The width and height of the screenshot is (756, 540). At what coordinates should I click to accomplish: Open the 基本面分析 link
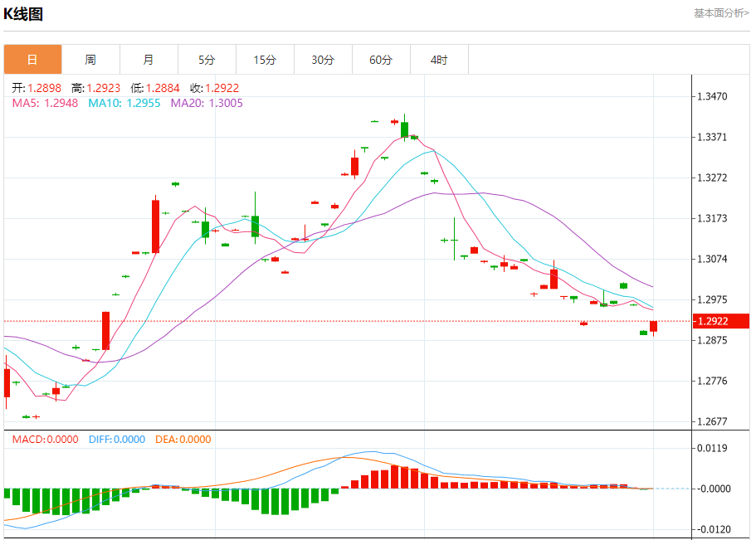720,13
